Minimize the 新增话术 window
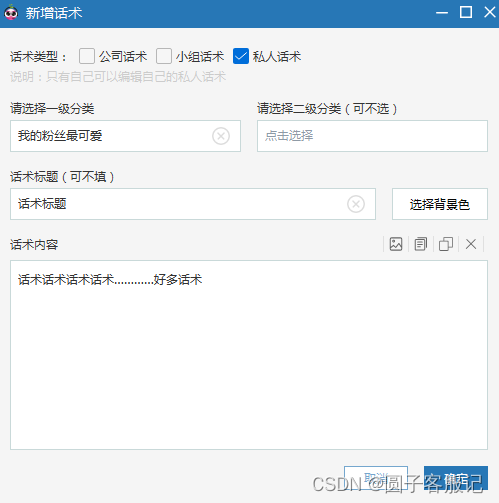Viewport: 499px width, 503px height. (442, 13)
